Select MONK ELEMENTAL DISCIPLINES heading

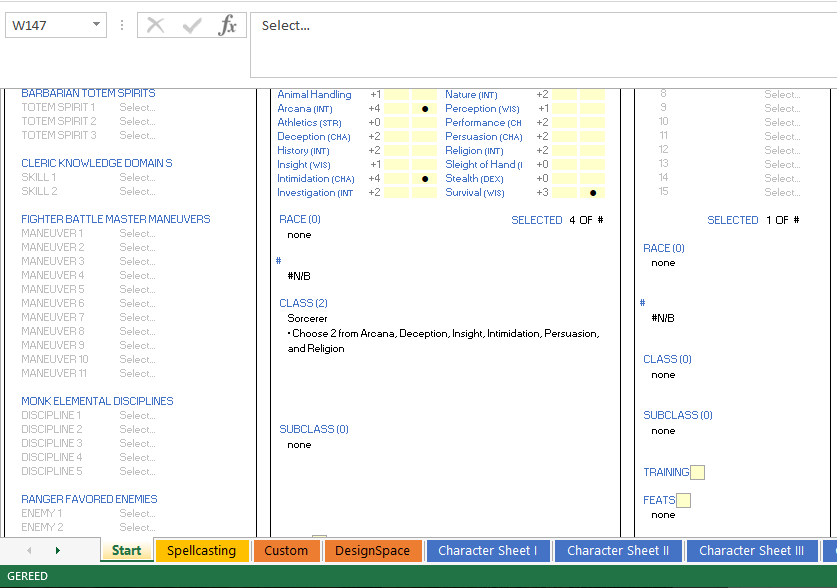coord(97,401)
